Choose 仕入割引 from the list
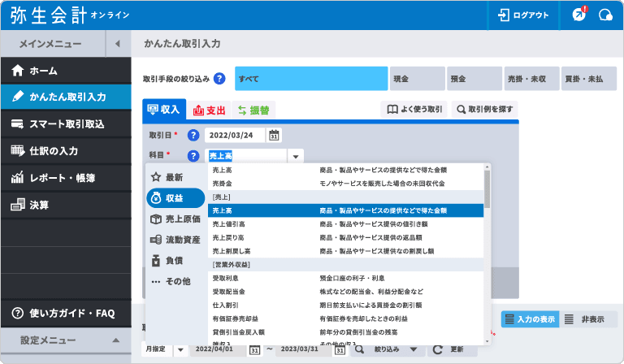 [345, 305]
